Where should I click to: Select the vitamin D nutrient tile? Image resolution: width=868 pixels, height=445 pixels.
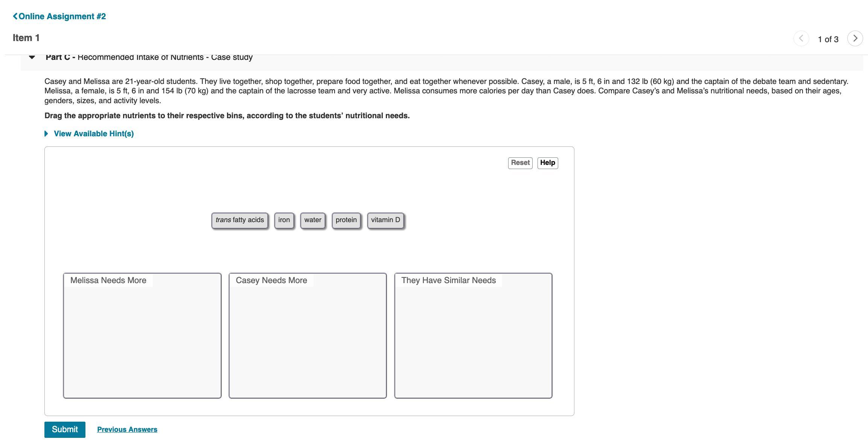(x=385, y=220)
